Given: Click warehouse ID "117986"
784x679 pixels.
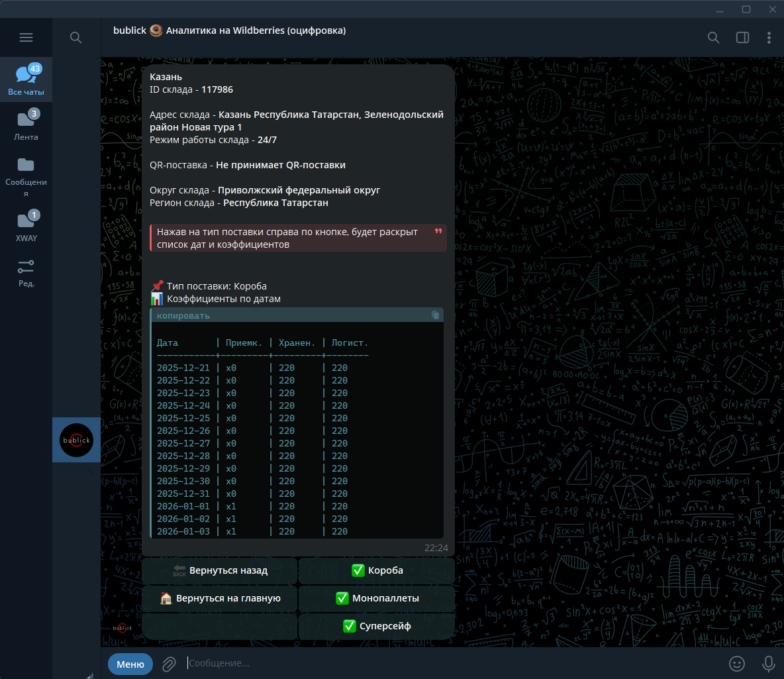Looking at the screenshot, I should [x=217, y=89].
